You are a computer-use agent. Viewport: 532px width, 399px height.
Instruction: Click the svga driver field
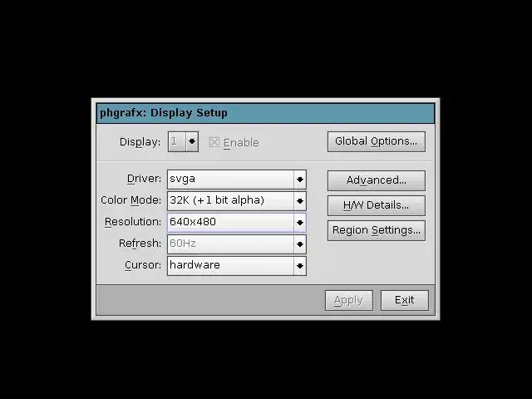point(231,180)
